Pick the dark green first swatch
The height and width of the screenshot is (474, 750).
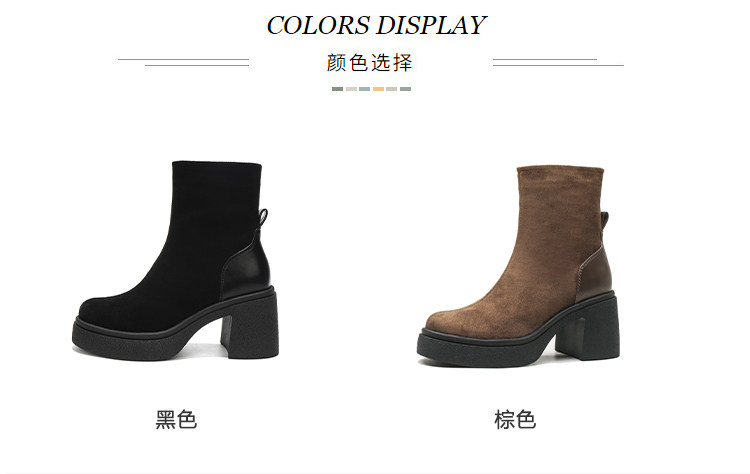(x=338, y=89)
